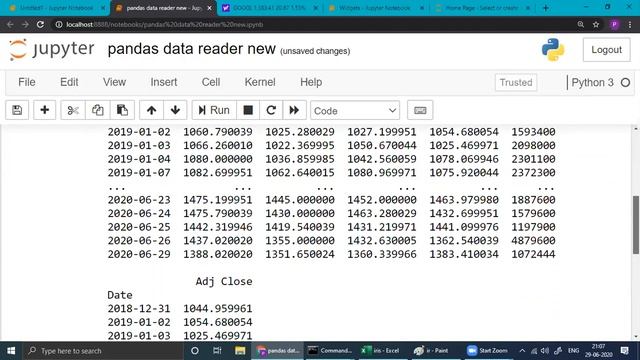Click the Adj Close column header text
The height and width of the screenshot is (360, 640).
pos(224,281)
